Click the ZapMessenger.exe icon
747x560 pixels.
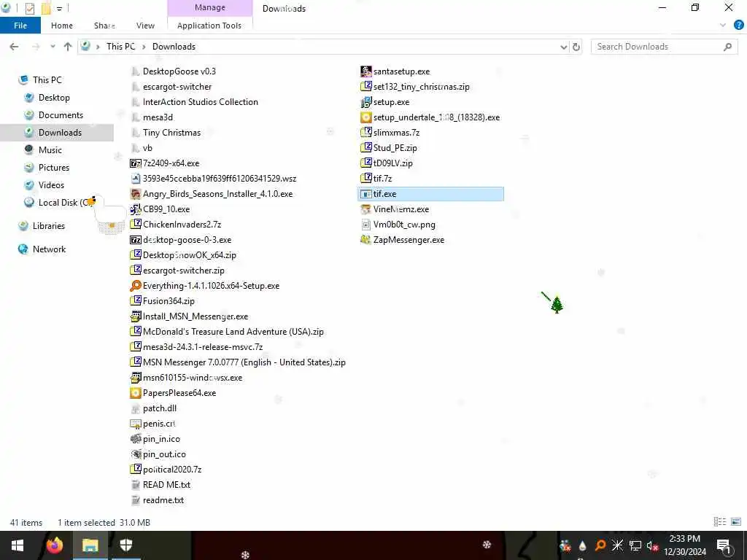[x=366, y=239]
